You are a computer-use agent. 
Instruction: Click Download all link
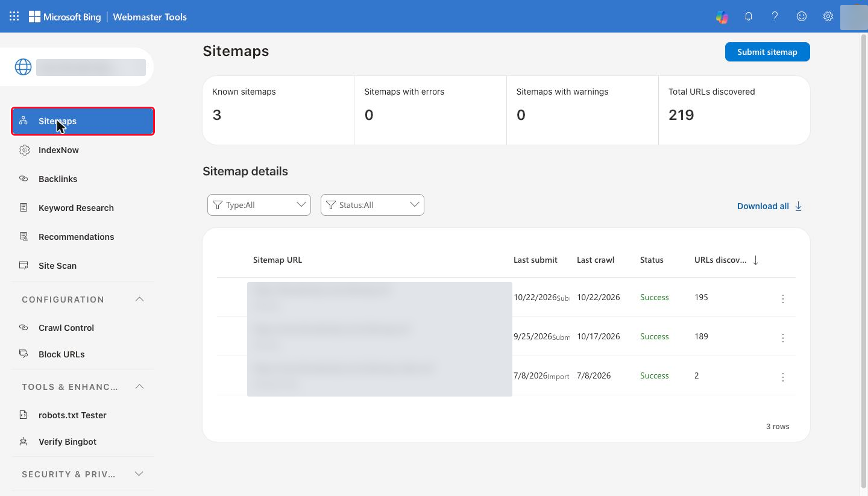click(x=769, y=206)
